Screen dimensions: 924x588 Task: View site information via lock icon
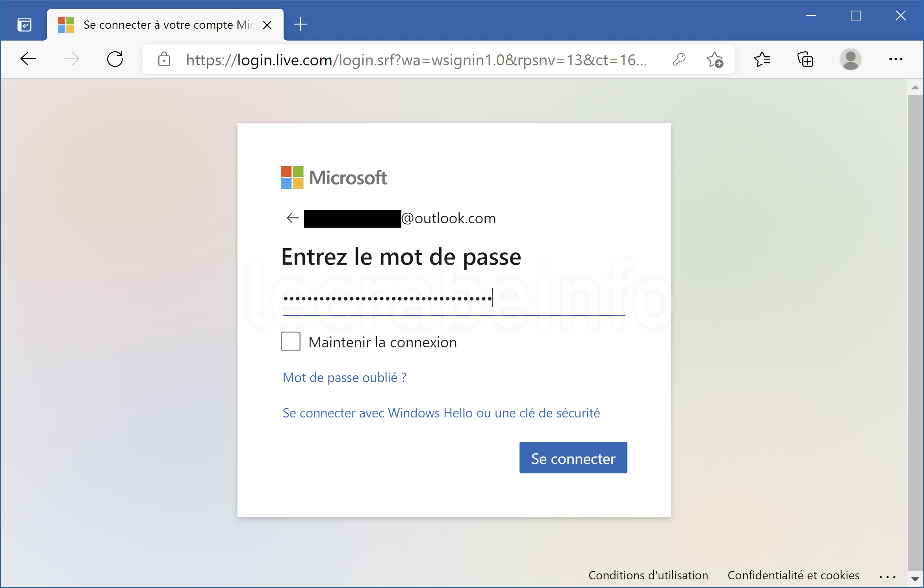164,59
